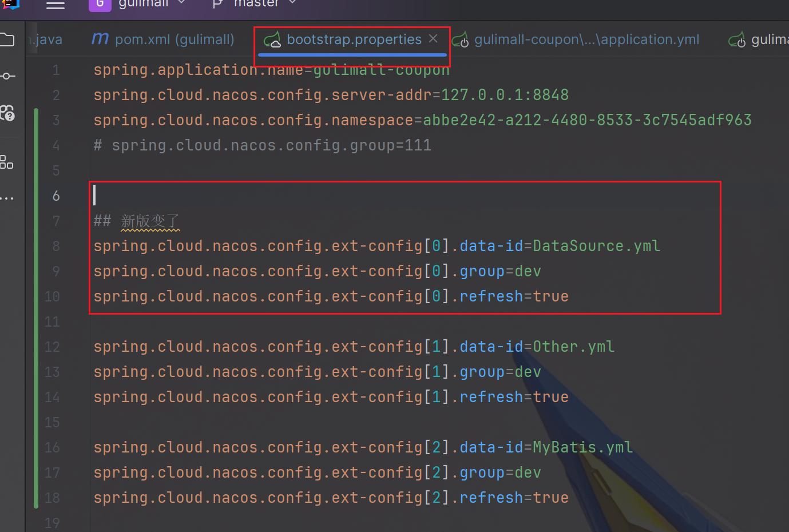Place cursor on spring.application.name line

point(271,70)
